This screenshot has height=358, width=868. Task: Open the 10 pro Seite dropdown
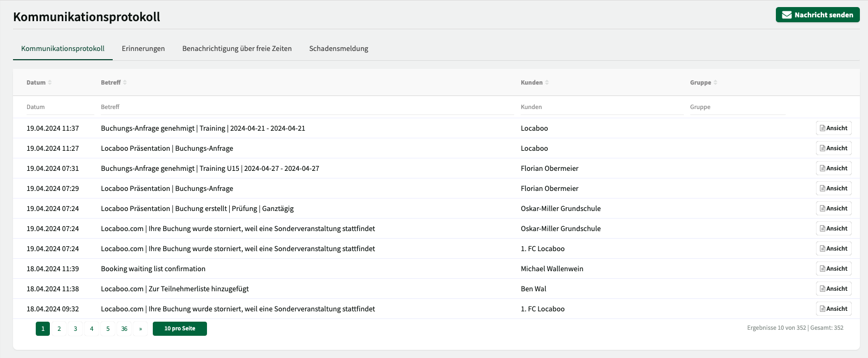click(x=180, y=329)
